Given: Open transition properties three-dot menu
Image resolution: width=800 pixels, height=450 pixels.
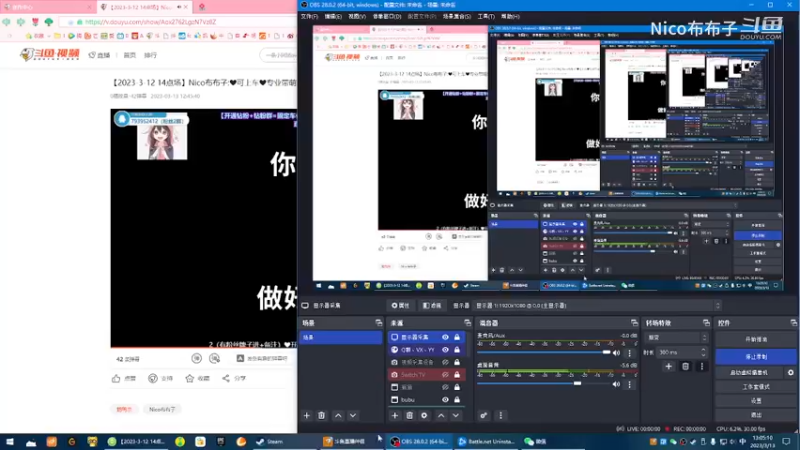Looking at the screenshot, I should click(x=702, y=366).
